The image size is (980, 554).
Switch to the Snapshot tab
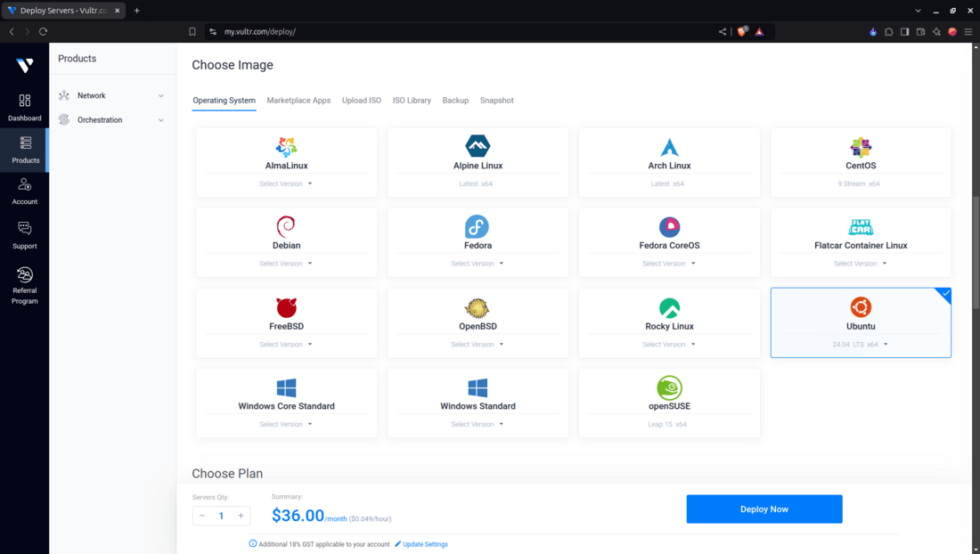click(497, 101)
